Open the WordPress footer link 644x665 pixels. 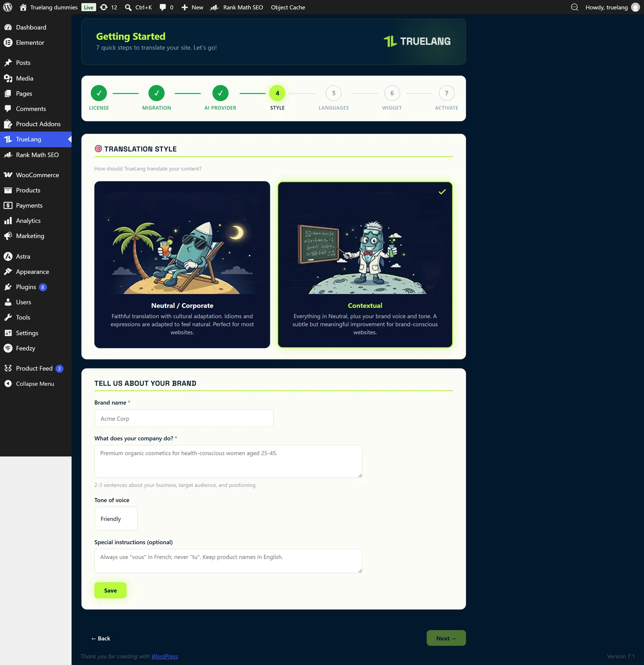click(165, 657)
